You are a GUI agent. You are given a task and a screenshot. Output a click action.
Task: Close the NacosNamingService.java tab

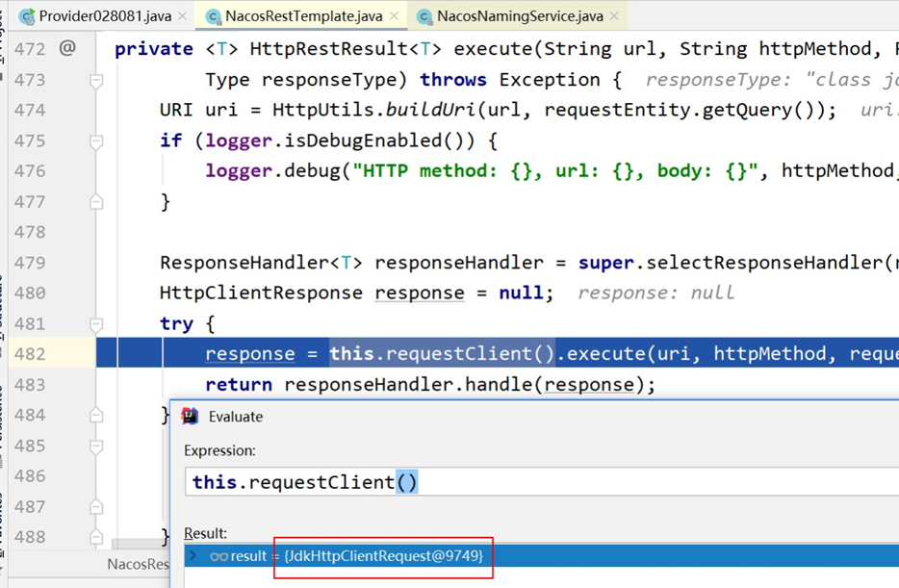pos(614,16)
